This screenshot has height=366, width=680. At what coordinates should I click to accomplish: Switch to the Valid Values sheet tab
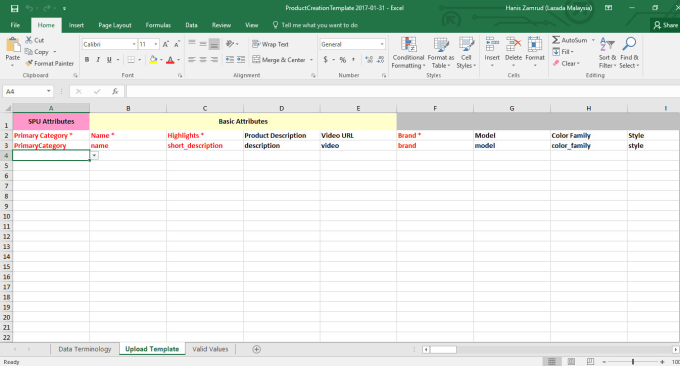pyautogui.click(x=210, y=349)
